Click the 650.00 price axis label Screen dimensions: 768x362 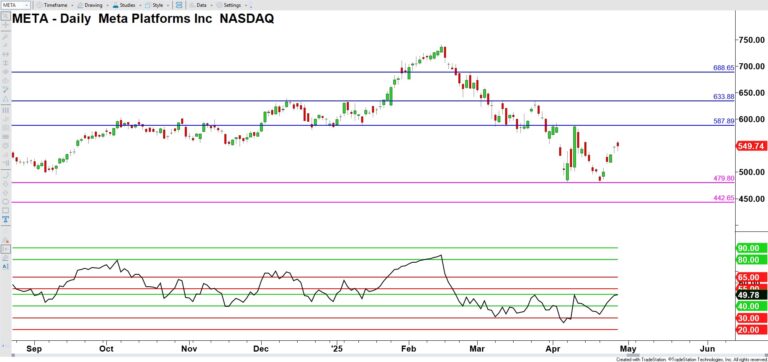[x=752, y=93]
